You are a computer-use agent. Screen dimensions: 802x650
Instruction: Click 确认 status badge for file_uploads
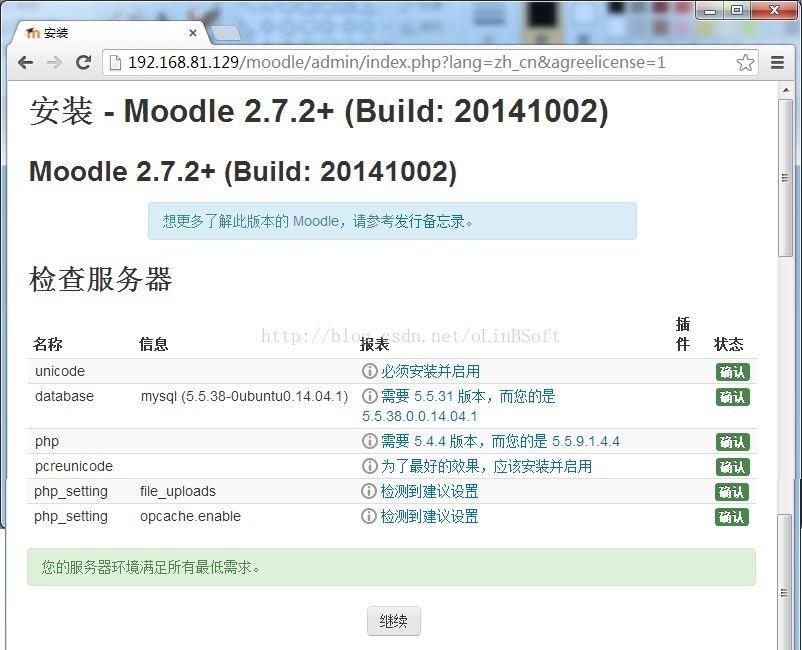pyautogui.click(x=732, y=492)
